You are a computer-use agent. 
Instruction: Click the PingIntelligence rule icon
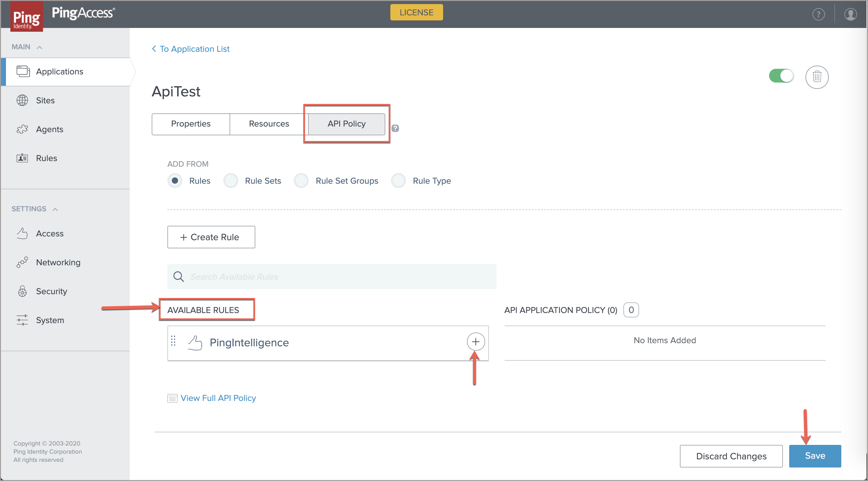click(x=196, y=342)
